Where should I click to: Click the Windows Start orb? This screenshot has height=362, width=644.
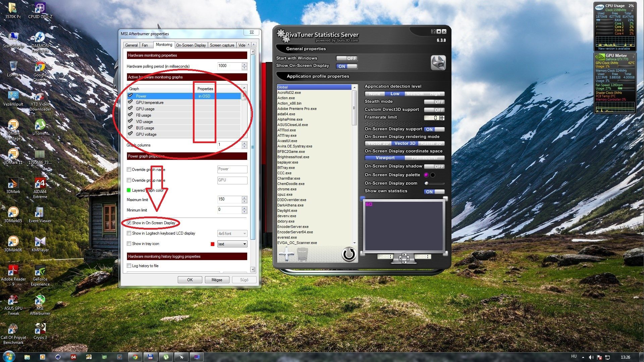point(9,356)
